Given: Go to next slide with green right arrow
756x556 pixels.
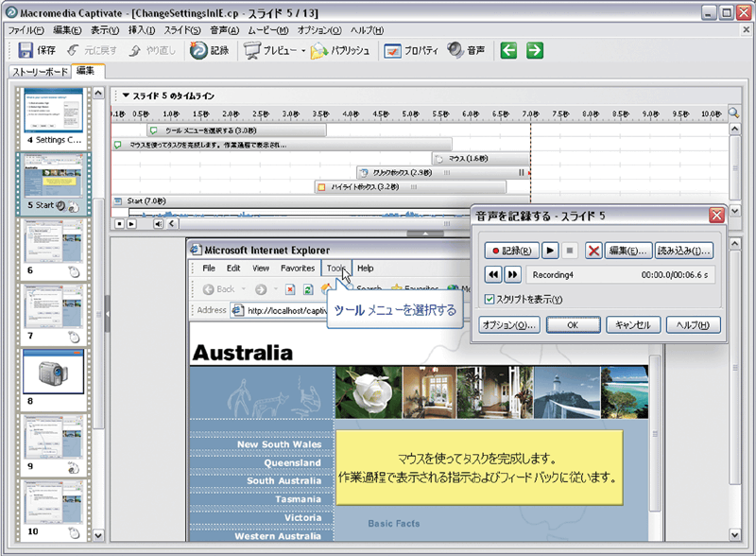Looking at the screenshot, I should pyautogui.click(x=535, y=50).
